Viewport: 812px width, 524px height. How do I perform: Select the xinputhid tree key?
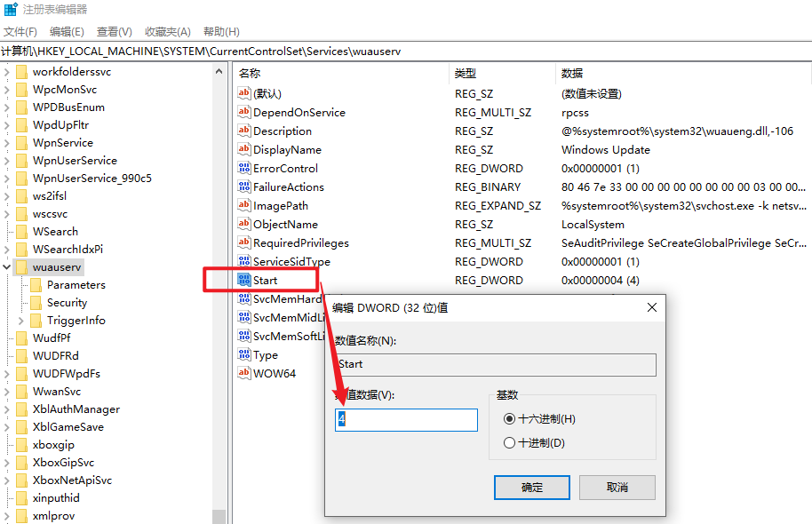click(x=56, y=498)
